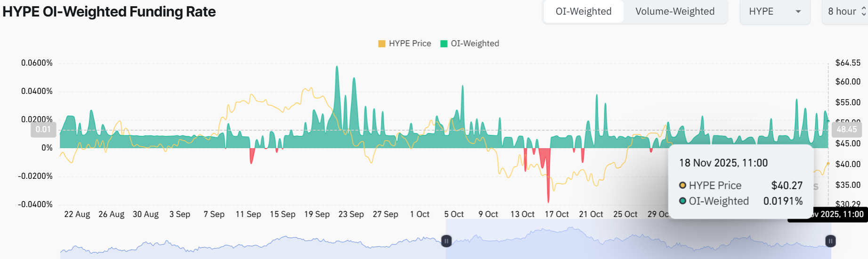This screenshot has width=868, height=259.
Task: Click the 48.45 right axis price badge
Action: coord(846,129)
